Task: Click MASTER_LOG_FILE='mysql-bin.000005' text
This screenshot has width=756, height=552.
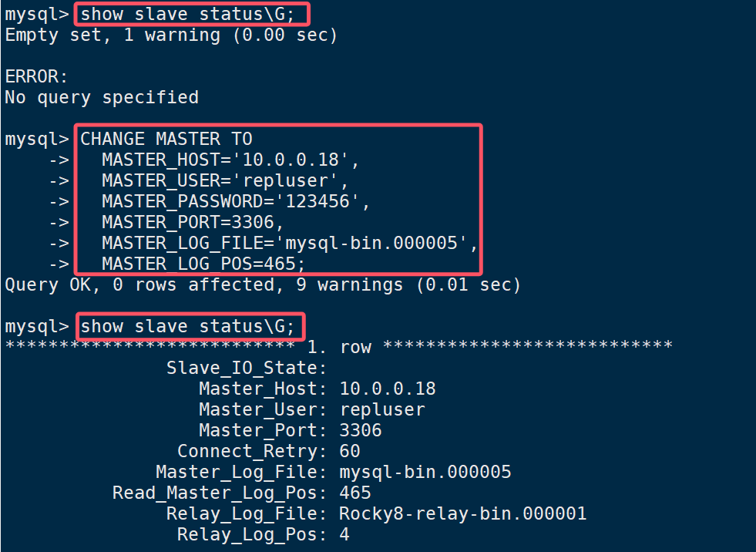Action: (290, 243)
